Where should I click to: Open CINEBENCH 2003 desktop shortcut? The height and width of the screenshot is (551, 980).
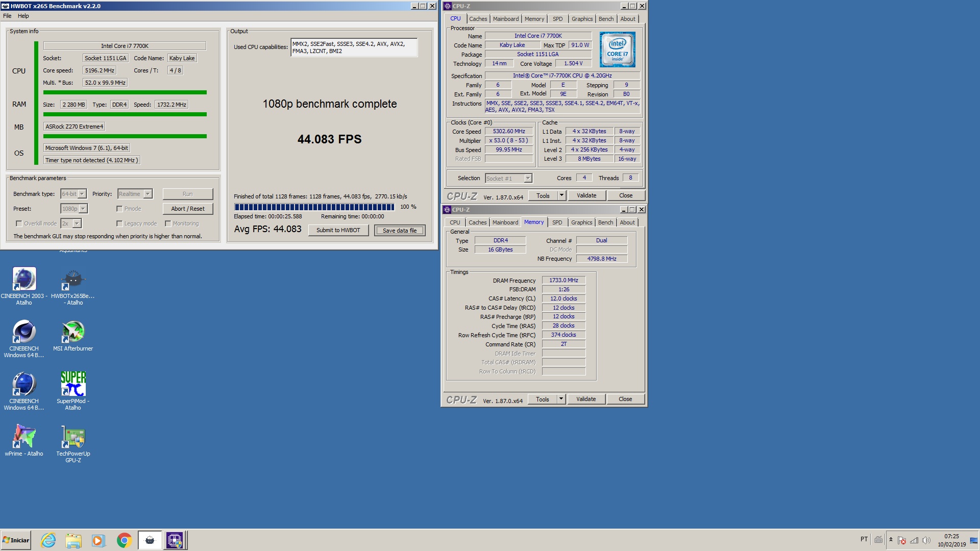(24, 286)
